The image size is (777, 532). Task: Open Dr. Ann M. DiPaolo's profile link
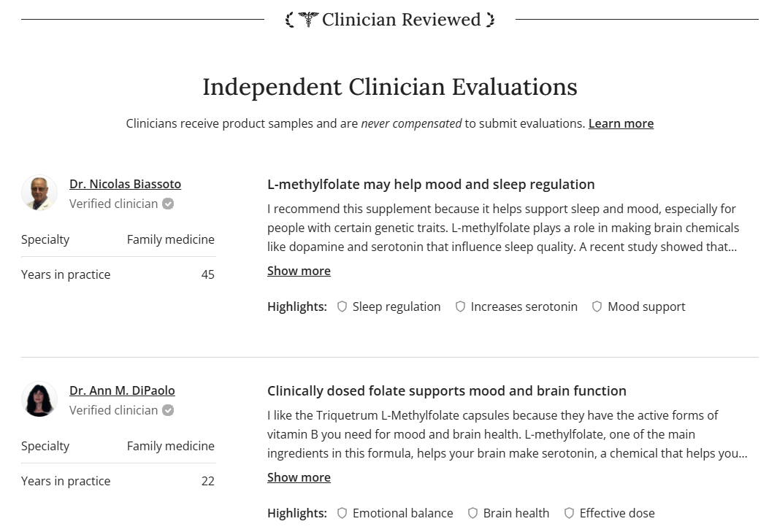(x=122, y=390)
